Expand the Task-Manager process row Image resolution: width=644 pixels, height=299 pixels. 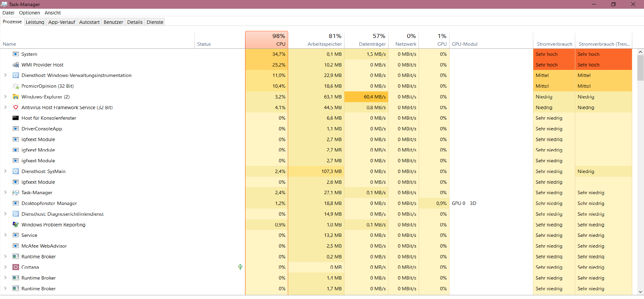point(5,193)
